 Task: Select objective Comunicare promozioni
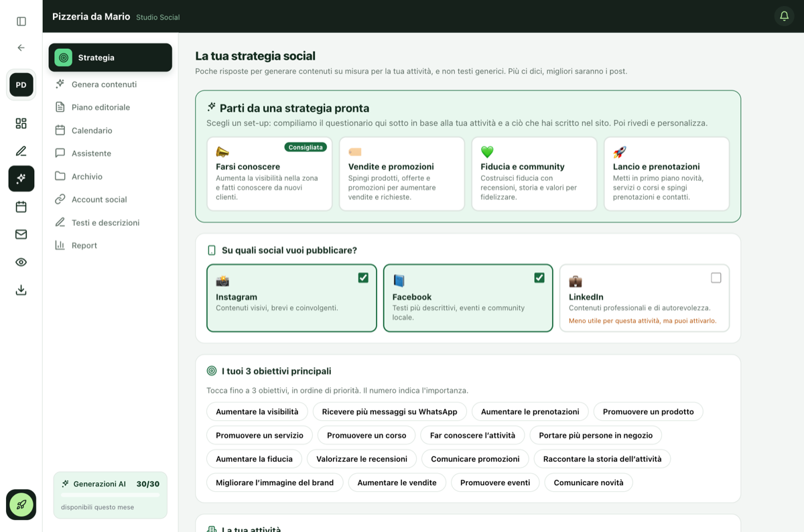pos(475,459)
